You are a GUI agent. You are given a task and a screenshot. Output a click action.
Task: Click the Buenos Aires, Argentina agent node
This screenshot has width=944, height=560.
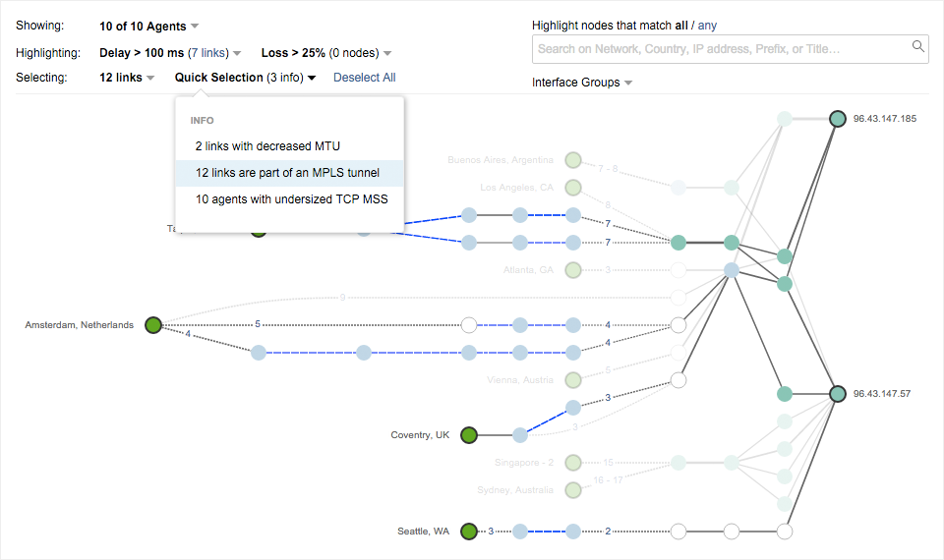[x=573, y=160]
